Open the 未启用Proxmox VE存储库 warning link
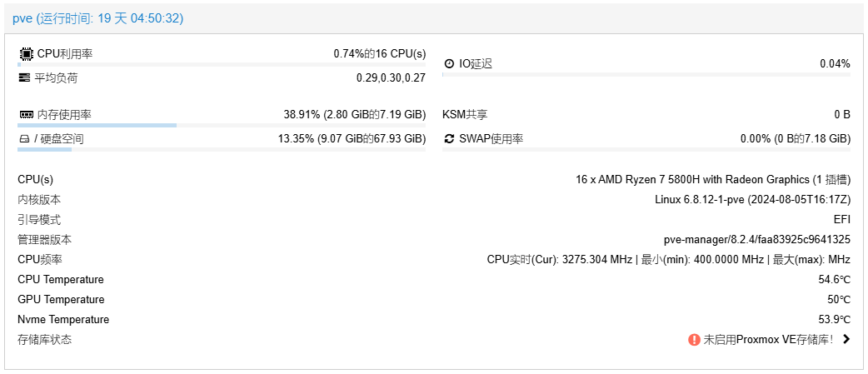This screenshot has height=374, width=868. [x=768, y=340]
